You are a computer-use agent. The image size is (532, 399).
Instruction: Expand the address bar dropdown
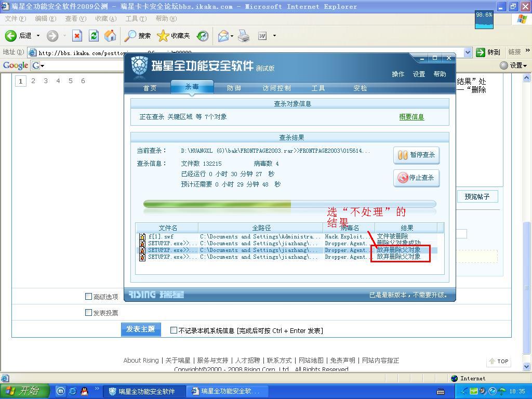click(468, 52)
